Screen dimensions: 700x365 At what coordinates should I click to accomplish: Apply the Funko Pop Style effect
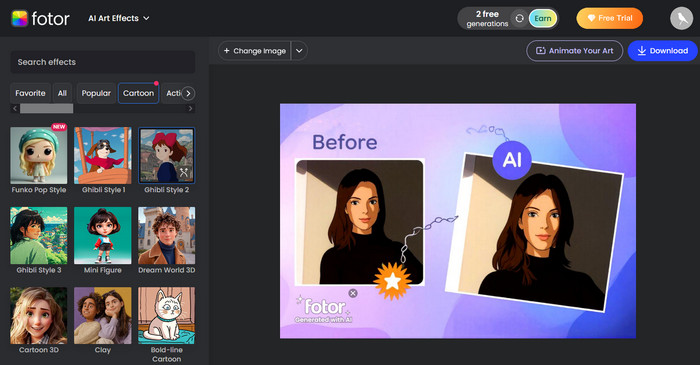point(39,156)
